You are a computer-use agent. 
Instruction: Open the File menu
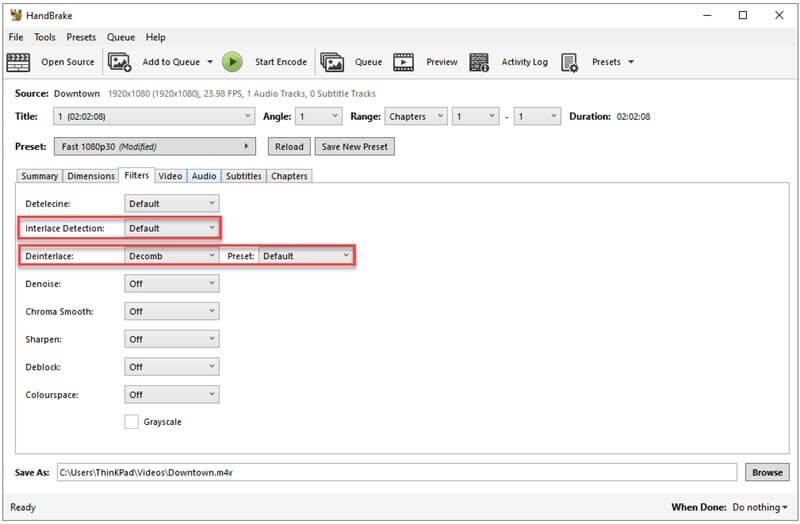[x=16, y=37]
